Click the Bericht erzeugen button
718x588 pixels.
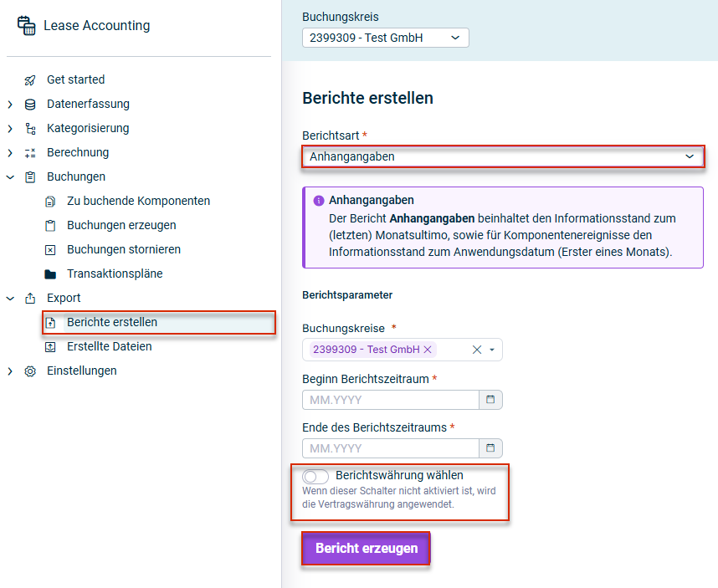(366, 549)
